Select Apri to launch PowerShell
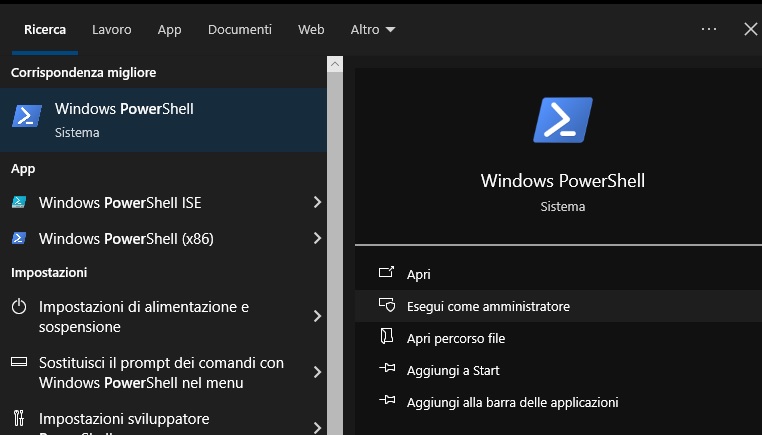762x435 pixels. pos(558,274)
